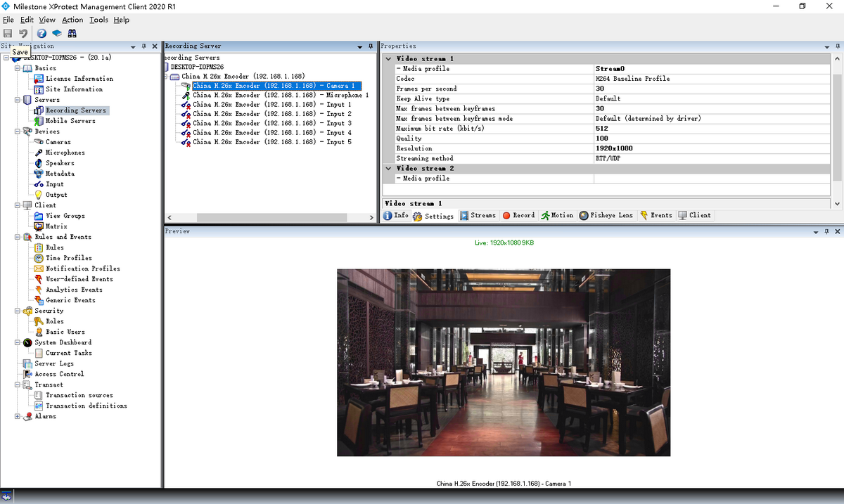Select Transaction definitions node
The image size is (844, 504).
[87, 406]
